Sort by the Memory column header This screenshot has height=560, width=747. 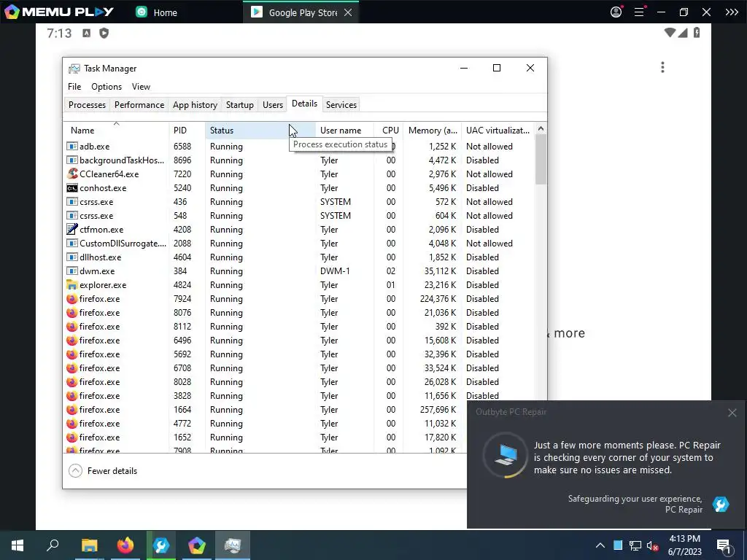(432, 130)
